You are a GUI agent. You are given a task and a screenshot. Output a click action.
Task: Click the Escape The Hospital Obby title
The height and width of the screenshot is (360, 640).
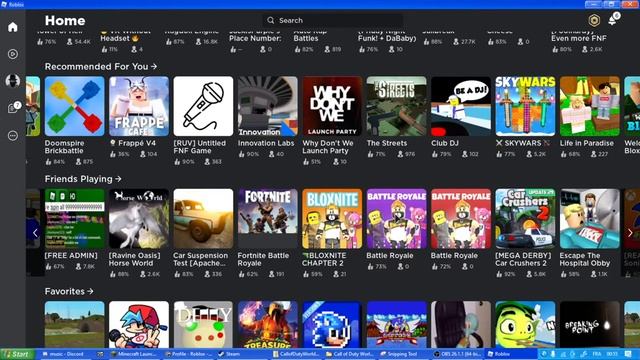[584, 259]
